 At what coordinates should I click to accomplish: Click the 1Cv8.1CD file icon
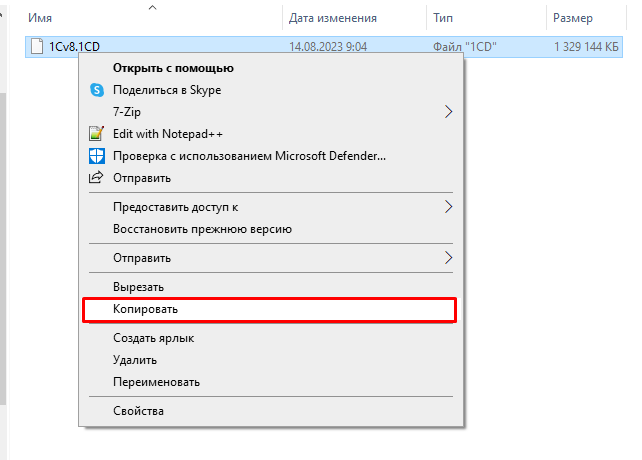38,47
